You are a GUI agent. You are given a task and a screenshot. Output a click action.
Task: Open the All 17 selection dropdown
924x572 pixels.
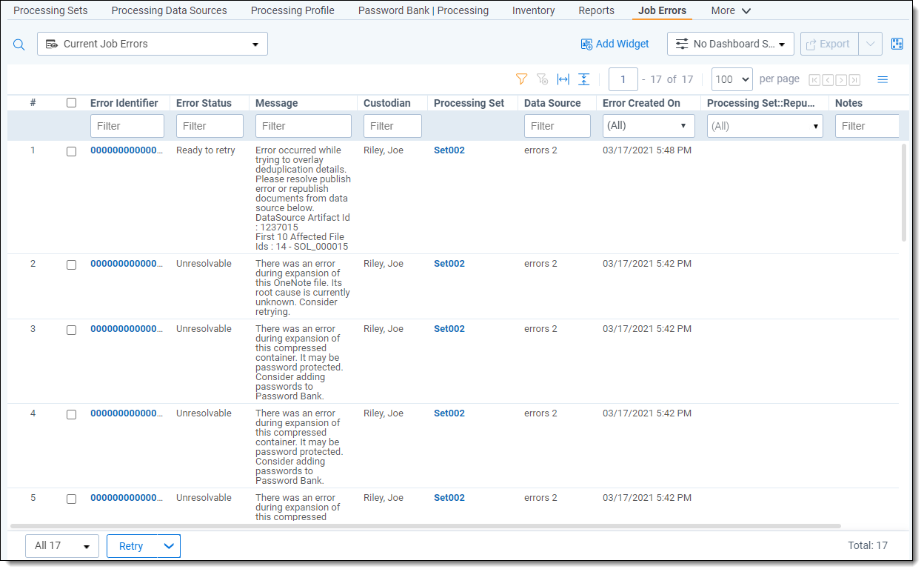pyautogui.click(x=62, y=546)
